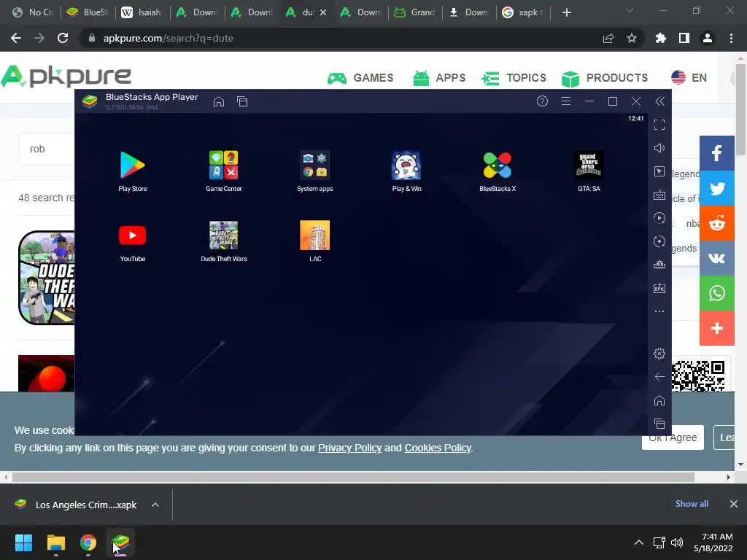The image size is (747, 560).
Task: Open multi-instance recent apps icon in title bar
Action: 242,101
